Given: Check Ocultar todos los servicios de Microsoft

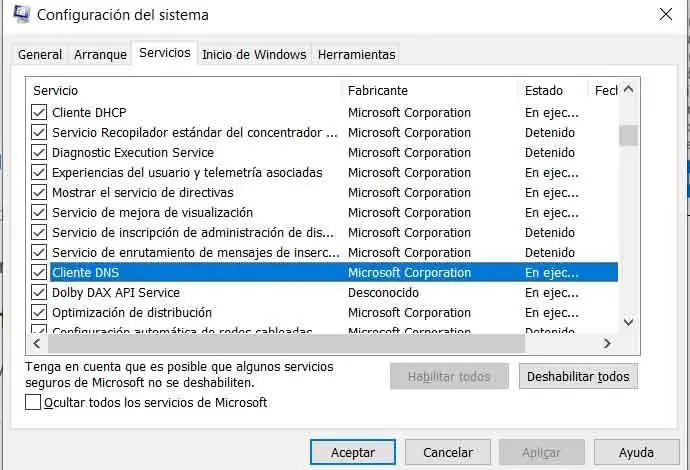Looking at the screenshot, I should point(34,402).
